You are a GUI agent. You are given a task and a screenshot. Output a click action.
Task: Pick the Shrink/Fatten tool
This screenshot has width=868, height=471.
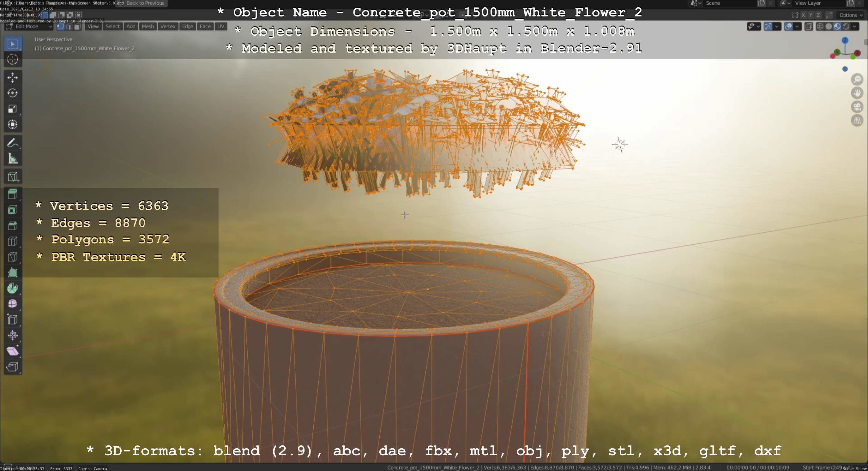pyautogui.click(x=13, y=335)
